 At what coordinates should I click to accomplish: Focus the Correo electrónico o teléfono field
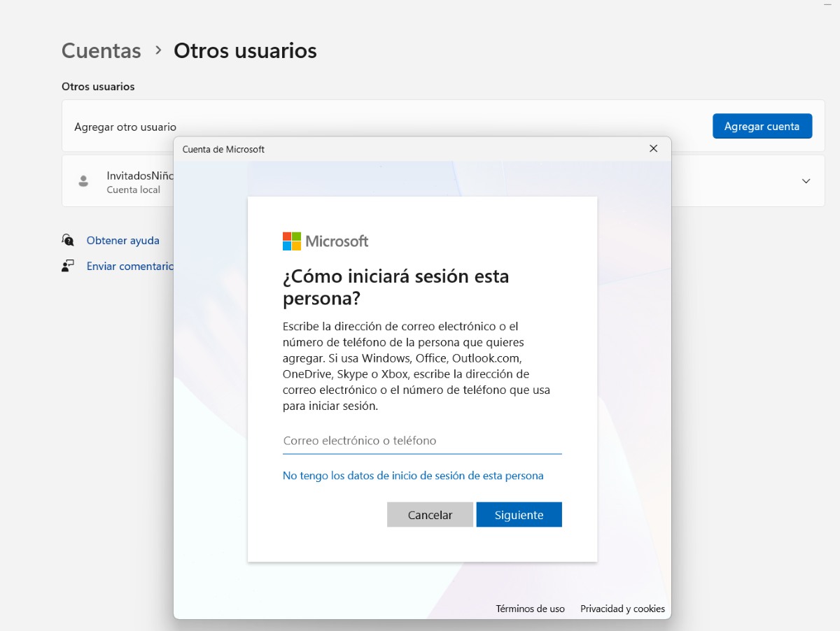point(422,441)
